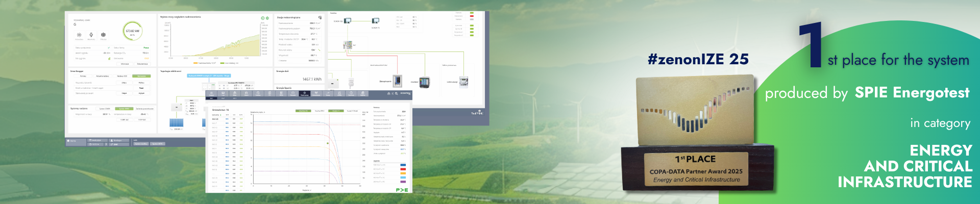Click the orange legend color swatch
The width and height of the screenshot is (980, 204).
pos(403,173)
